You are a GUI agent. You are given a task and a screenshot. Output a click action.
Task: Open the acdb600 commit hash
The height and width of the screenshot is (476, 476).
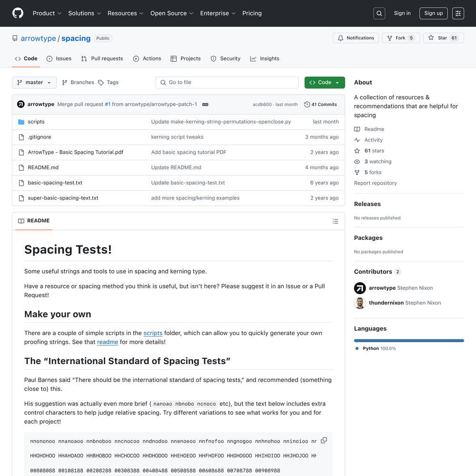[x=262, y=104]
